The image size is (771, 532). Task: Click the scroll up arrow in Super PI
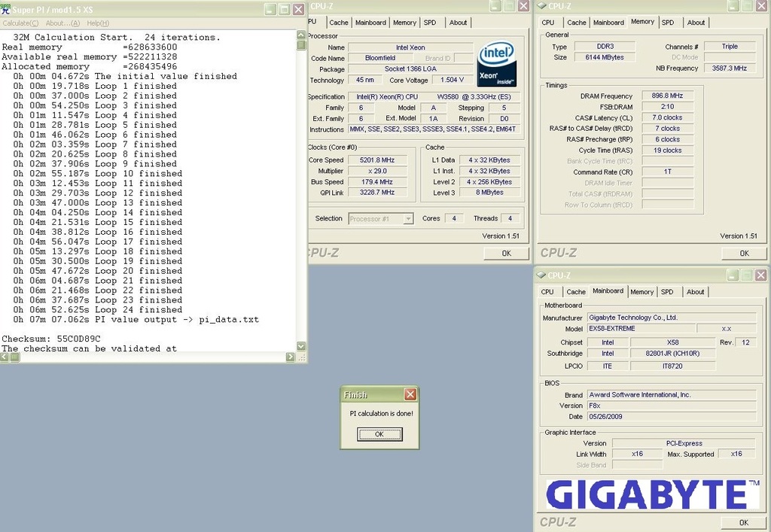[x=301, y=35]
